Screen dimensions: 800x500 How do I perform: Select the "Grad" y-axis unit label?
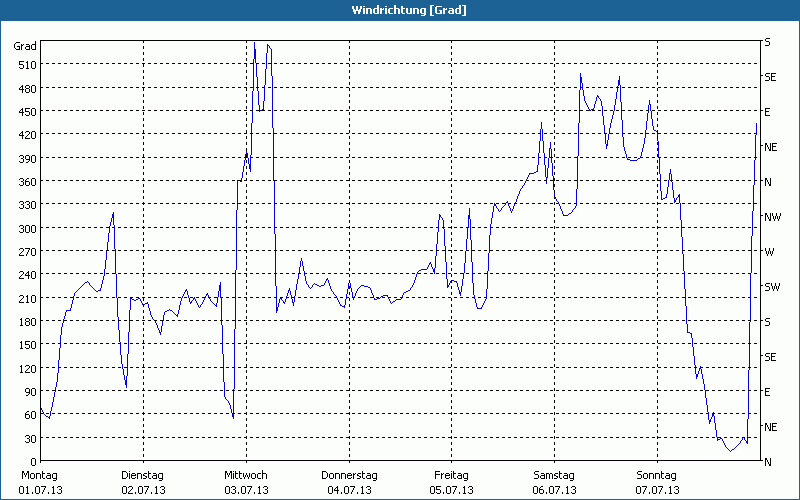pos(25,46)
